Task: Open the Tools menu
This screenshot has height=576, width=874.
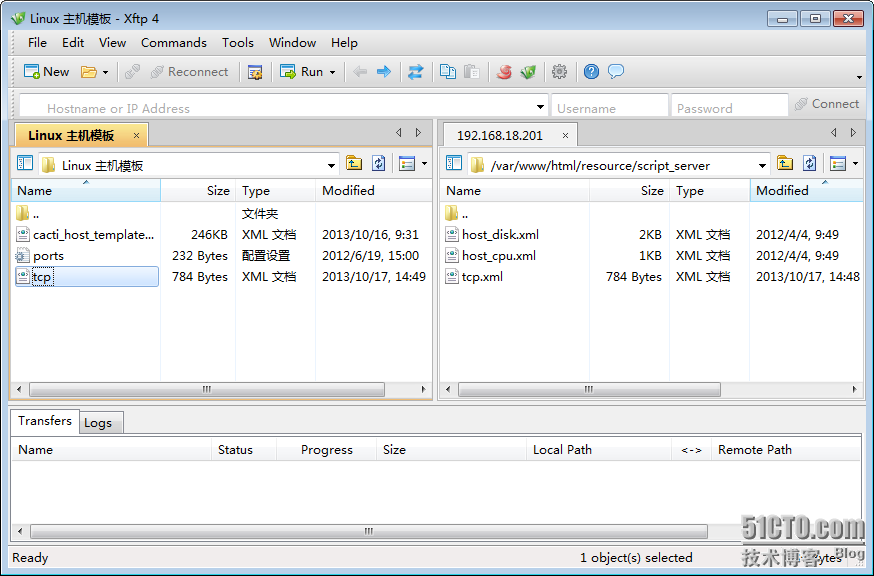Action: pos(237,43)
